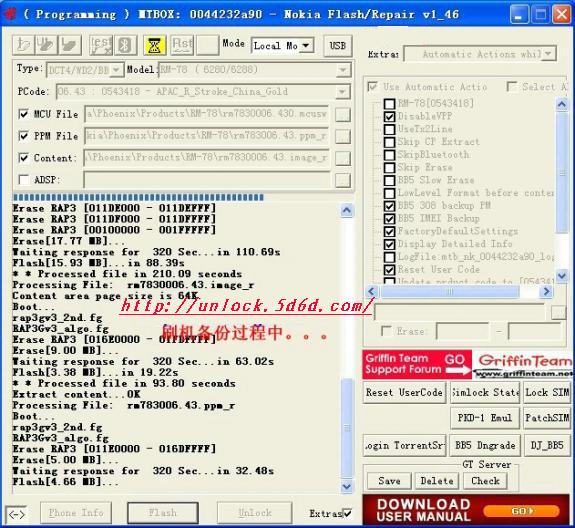Click the MCU File browse button
The width and height of the screenshot is (575, 528).
click(343, 115)
